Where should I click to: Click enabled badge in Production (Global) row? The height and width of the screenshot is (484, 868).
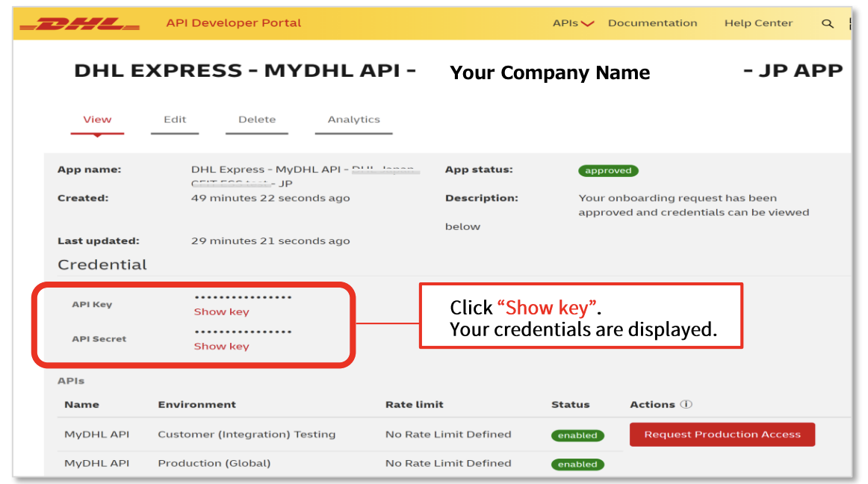pyautogui.click(x=577, y=464)
